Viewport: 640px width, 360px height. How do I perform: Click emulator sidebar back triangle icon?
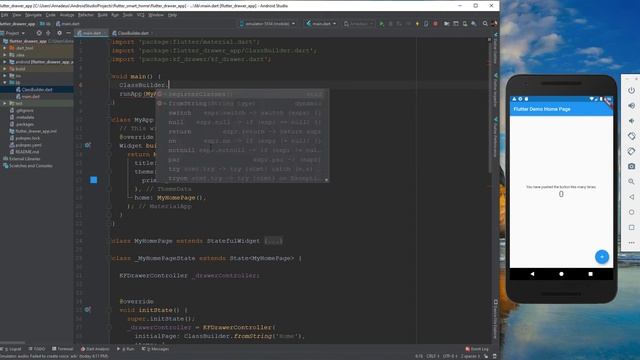631,197
